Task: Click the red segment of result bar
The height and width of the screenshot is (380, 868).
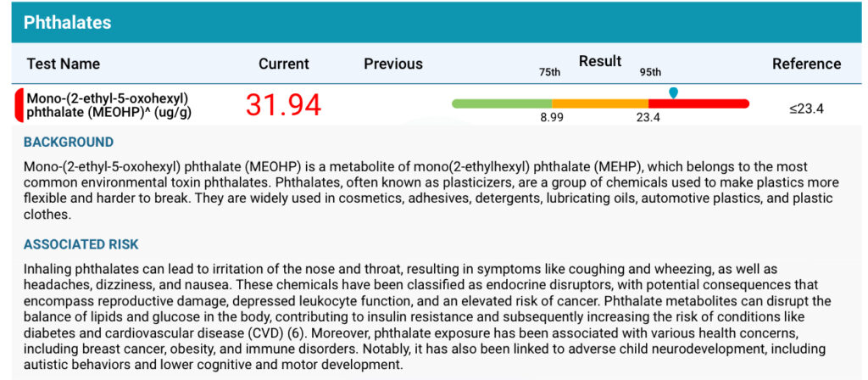Action: (698, 103)
